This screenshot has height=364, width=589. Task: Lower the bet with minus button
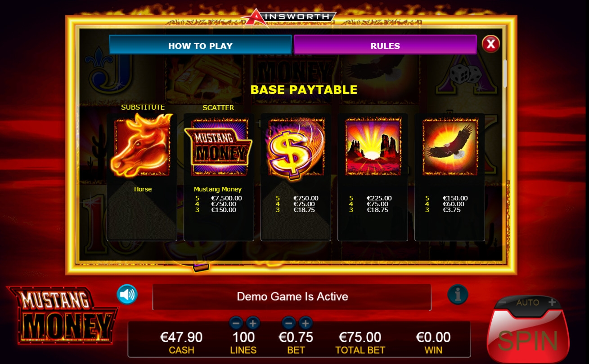point(289,323)
